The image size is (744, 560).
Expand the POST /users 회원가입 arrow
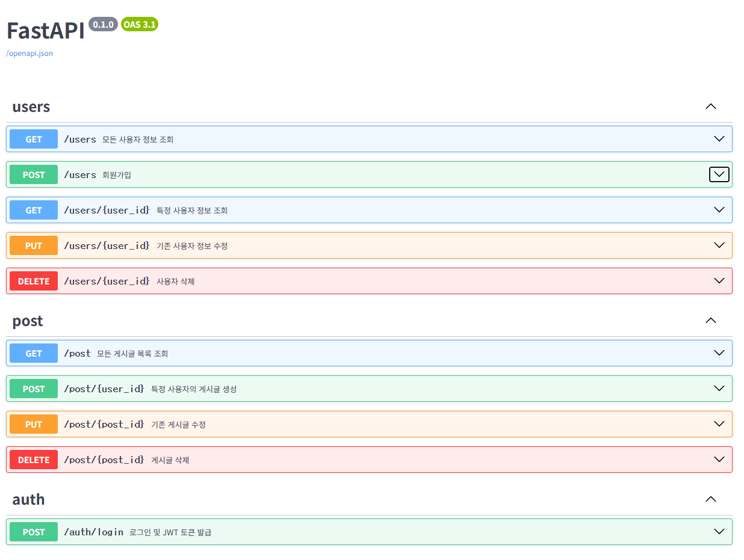tap(719, 174)
